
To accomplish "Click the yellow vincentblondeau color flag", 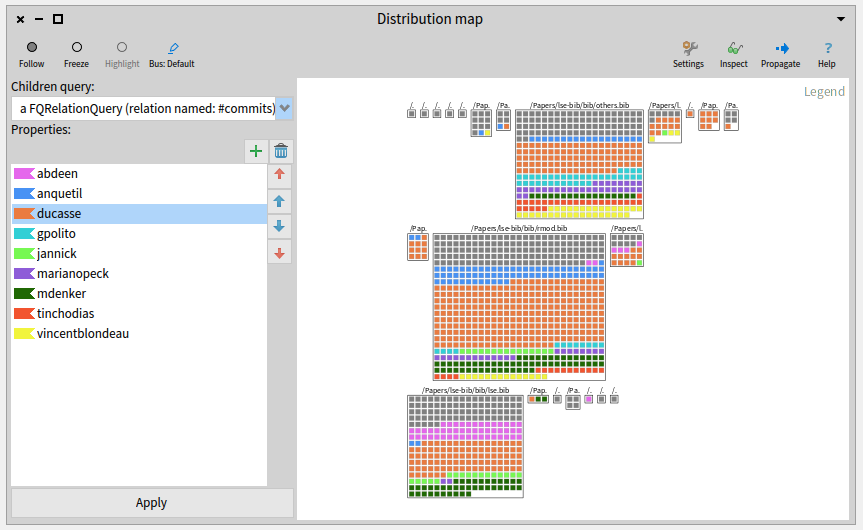I will point(24,334).
